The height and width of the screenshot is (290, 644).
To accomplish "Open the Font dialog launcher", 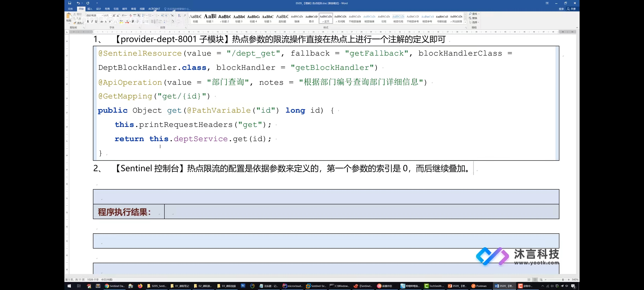I will click(x=140, y=28).
